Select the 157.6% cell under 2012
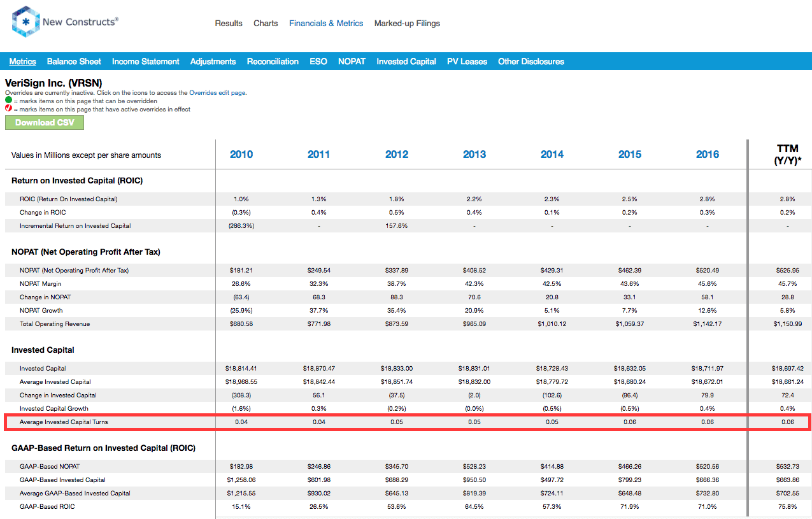The image size is (812, 519). 397,226
